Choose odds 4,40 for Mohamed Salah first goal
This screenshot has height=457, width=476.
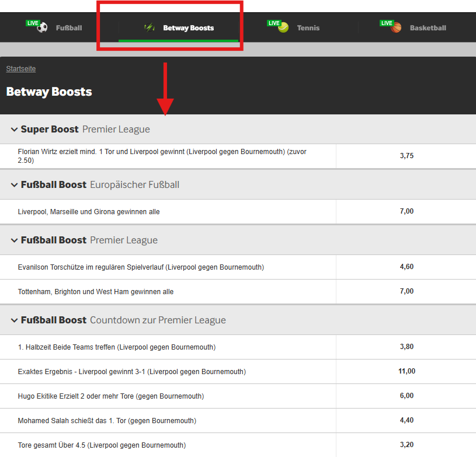(x=406, y=421)
